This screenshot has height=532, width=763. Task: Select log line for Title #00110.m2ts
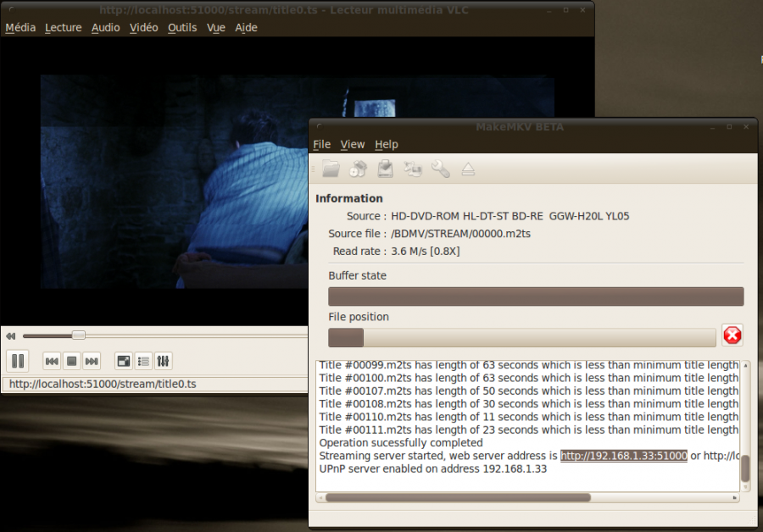click(x=529, y=417)
